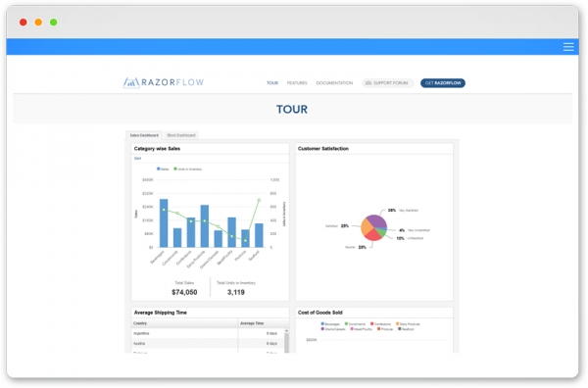Toggle the Units in Inventory legend marker
This screenshot has width=588, height=388.
click(175, 169)
